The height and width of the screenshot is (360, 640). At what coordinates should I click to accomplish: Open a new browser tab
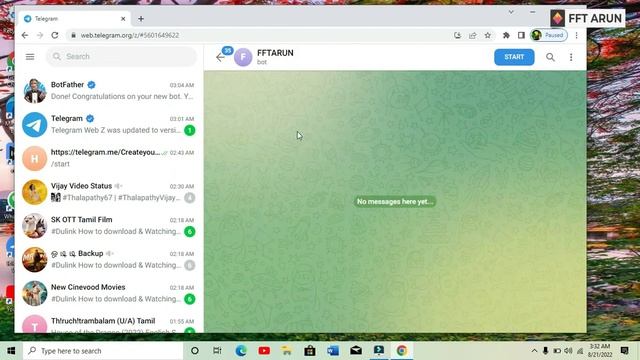tap(141, 19)
